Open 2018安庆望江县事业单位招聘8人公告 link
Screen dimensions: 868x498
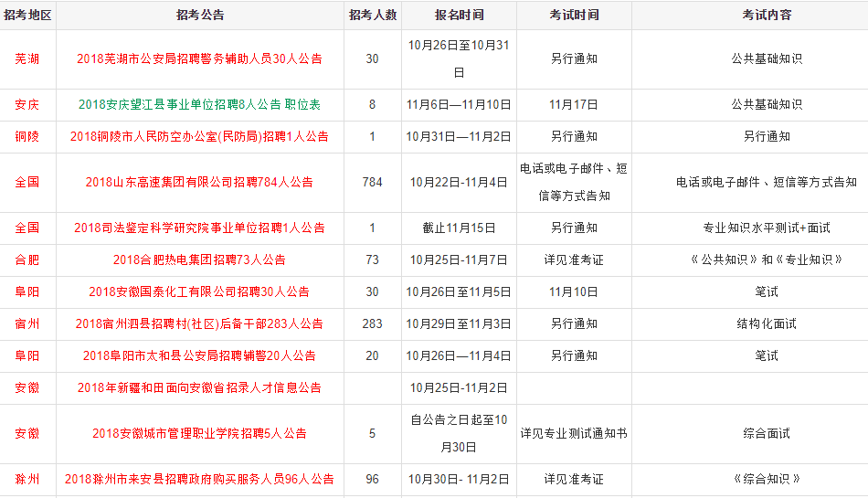click(180, 104)
